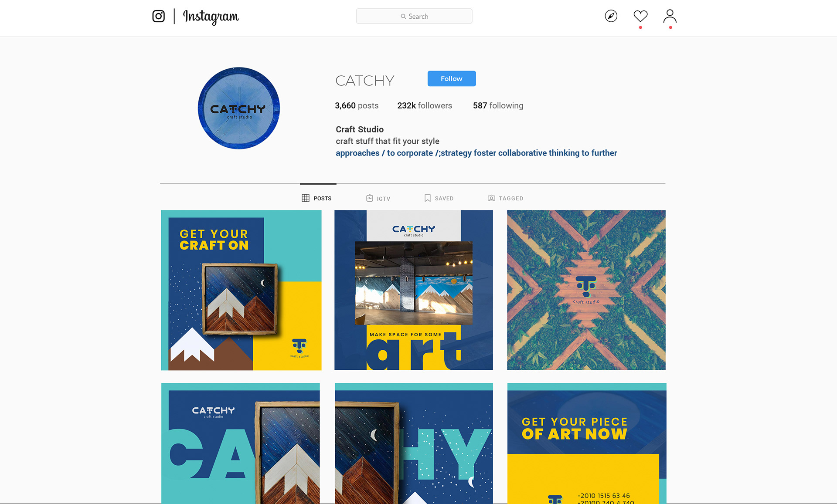Image resolution: width=837 pixels, height=504 pixels.
Task: Focus the Search input field
Action: 414,16
